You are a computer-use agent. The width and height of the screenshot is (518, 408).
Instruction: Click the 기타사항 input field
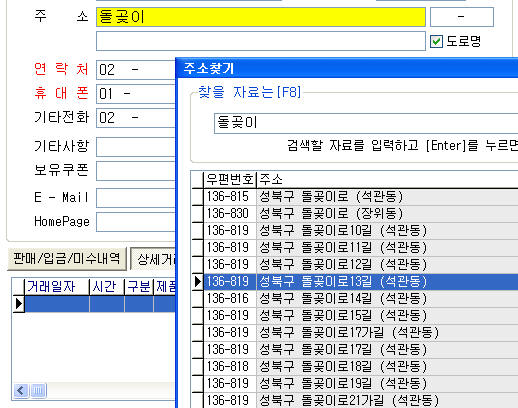[136, 146]
